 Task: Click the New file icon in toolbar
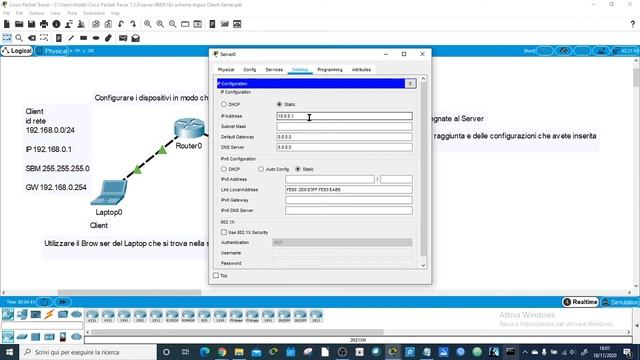click(7, 24)
